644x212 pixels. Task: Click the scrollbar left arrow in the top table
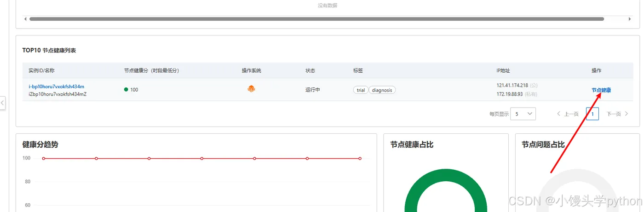point(25,19)
